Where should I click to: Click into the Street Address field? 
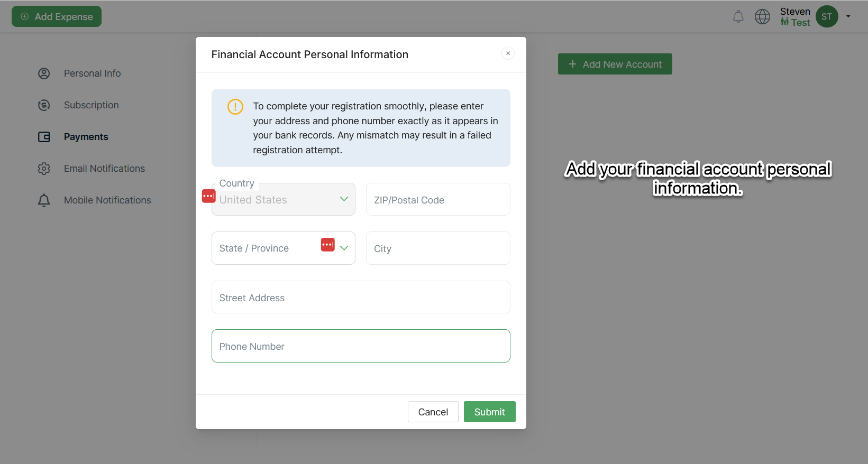[361, 298]
